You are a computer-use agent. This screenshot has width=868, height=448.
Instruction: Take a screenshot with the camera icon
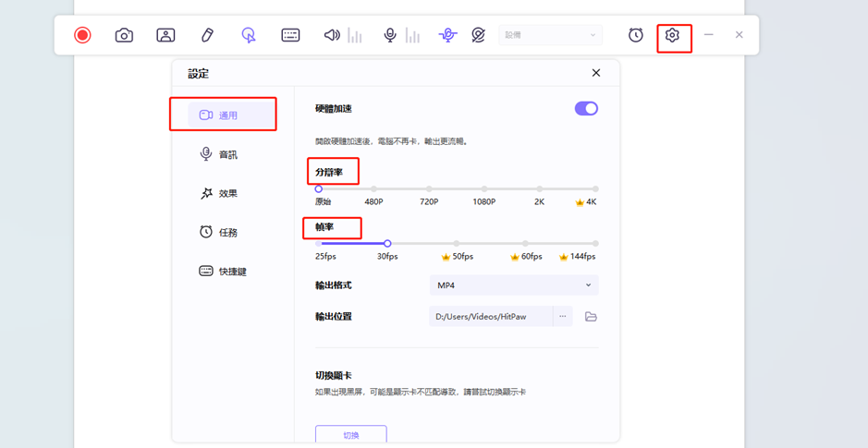(124, 35)
